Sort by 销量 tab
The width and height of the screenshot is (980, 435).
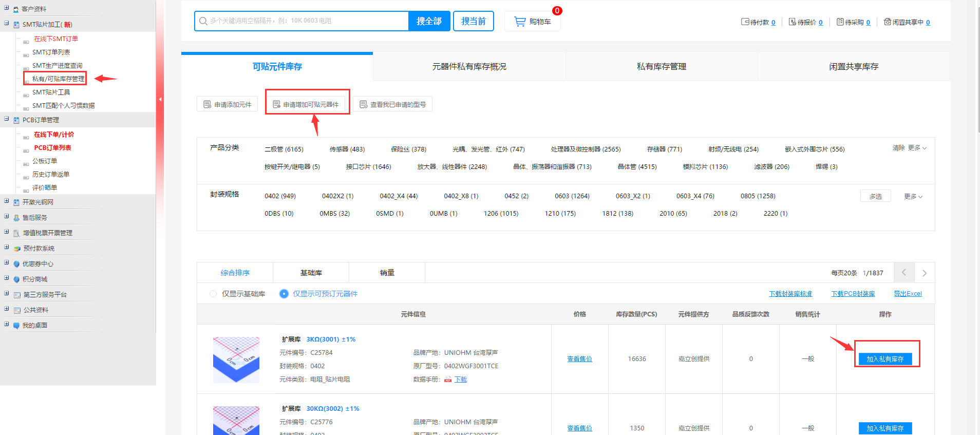(x=387, y=273)
